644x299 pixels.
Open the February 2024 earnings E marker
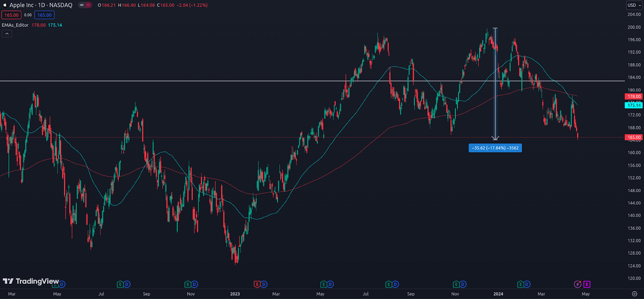(x=520, y=284)
